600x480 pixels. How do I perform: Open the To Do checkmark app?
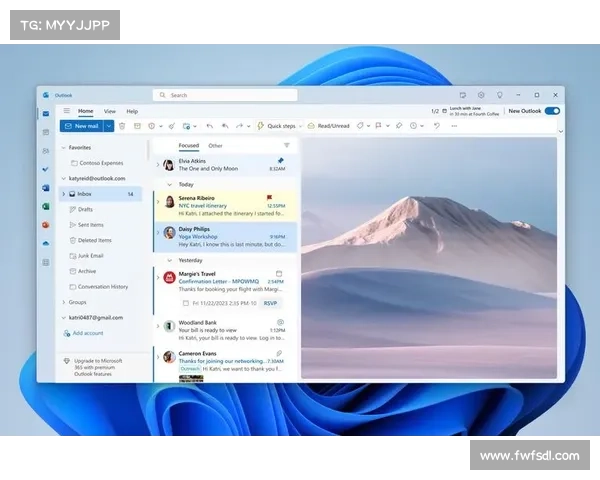(46, 169)
